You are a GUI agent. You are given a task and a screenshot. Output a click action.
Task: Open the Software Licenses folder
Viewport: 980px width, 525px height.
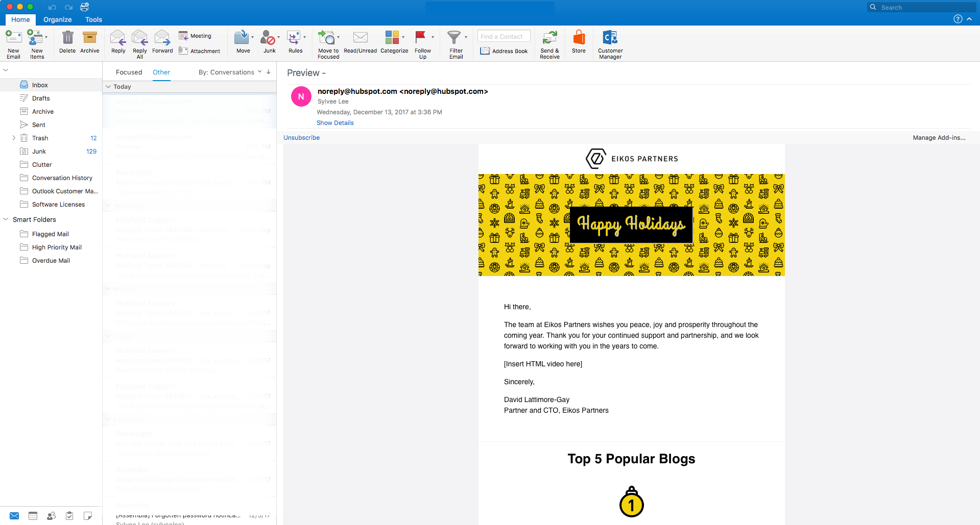(x=51, y=204)
